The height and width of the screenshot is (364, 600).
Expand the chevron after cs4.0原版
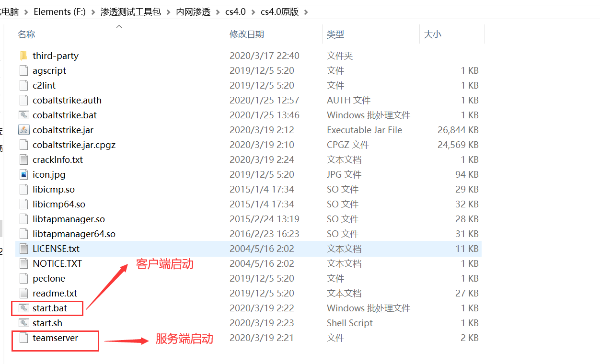click(x=306, y=12)
